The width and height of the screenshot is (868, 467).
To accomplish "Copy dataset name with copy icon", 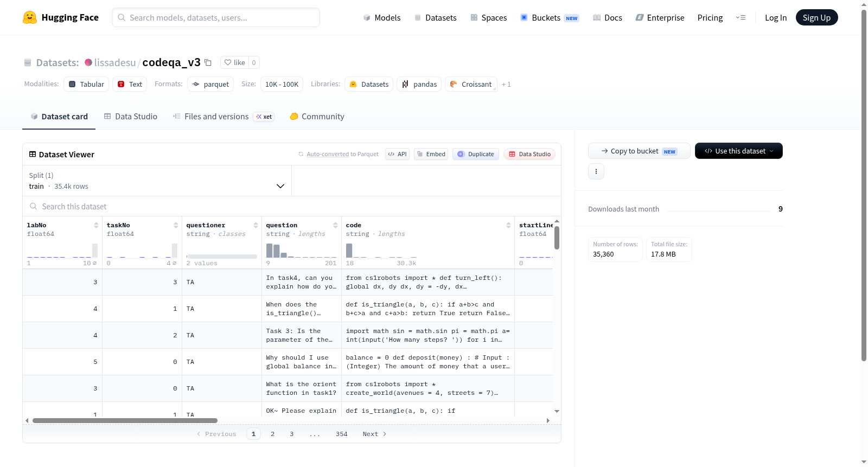I will [x=208, y=62].
